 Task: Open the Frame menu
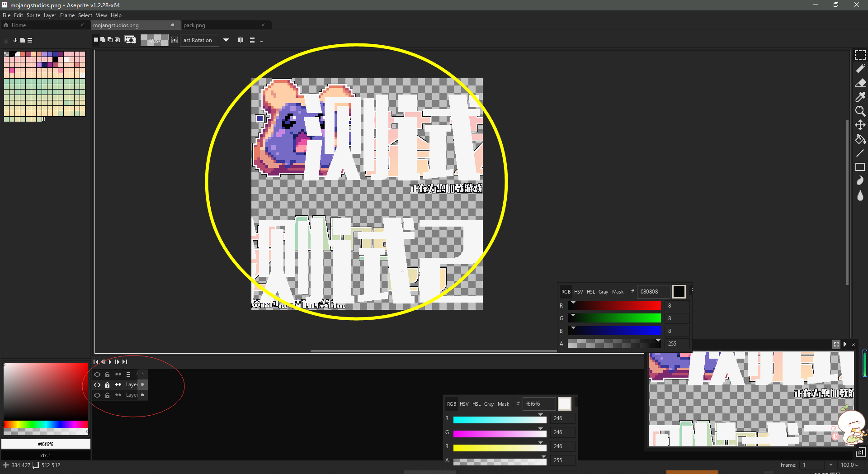[67, 15]
